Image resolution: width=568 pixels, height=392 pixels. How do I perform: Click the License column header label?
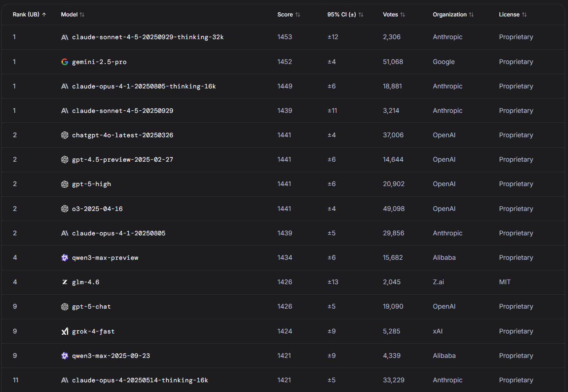click(509, 14)
